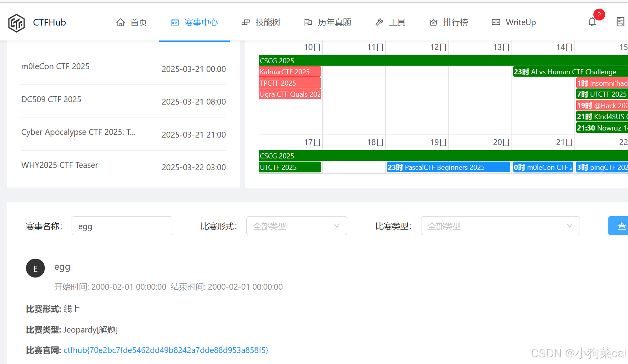Select Cyber Apocalypse CTF 2025 list entry
The height and width of the screenshot is (364, 628).
tap(78, 132)
